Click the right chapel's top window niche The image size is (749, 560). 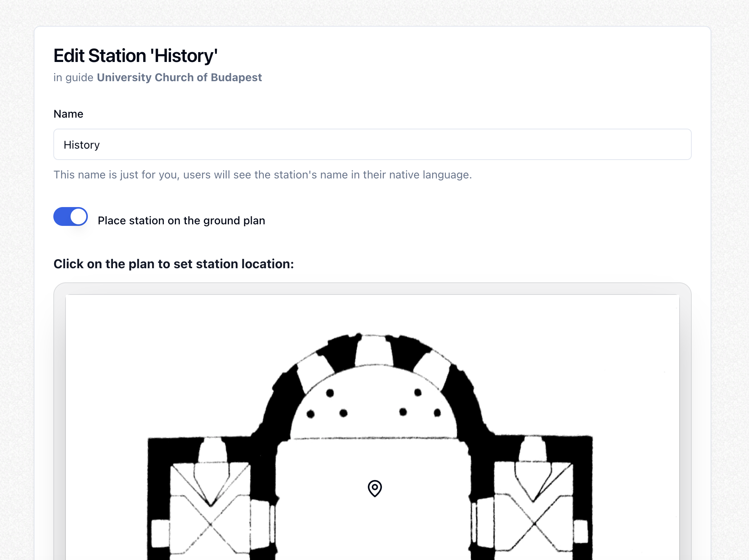[x=533, y=449]
